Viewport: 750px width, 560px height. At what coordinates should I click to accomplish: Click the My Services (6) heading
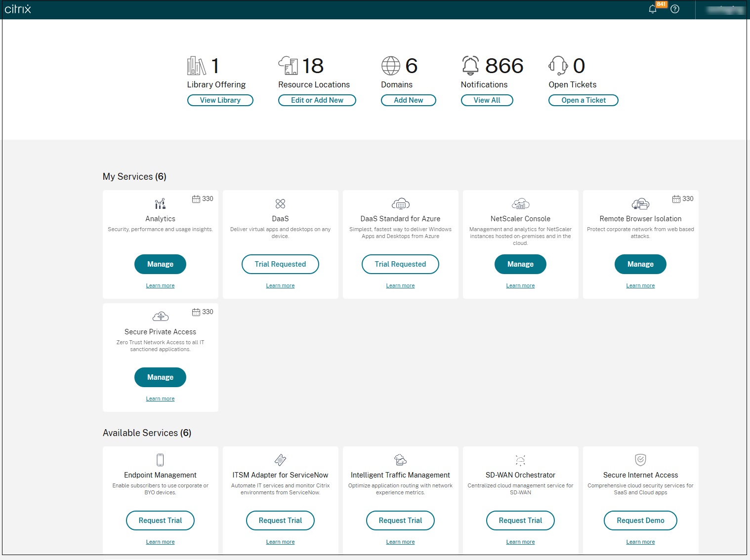pos(134,177)
